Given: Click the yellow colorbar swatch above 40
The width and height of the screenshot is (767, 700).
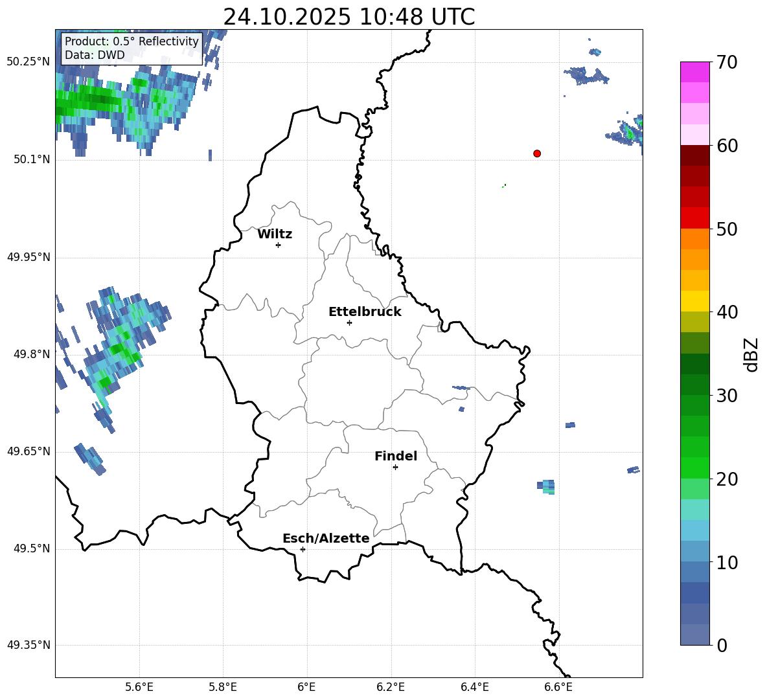Looking at the screenshot, I should 694,301.
